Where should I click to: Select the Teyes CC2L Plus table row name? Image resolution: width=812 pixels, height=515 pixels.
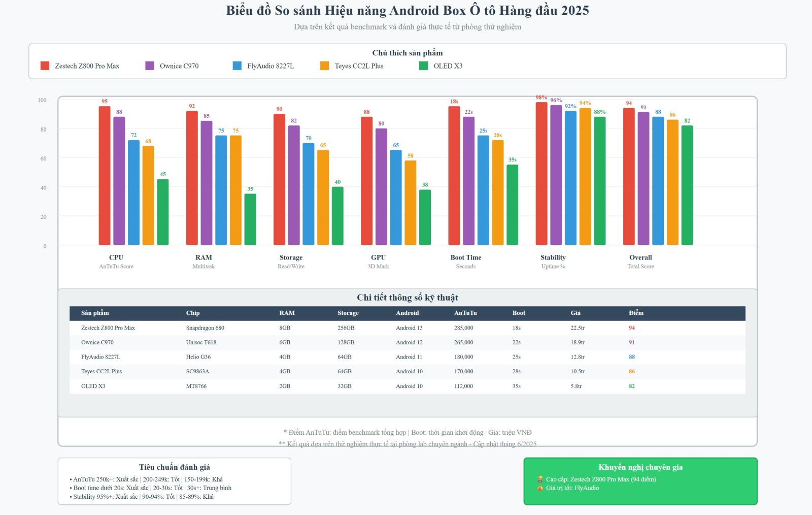[x=101, y=371]
